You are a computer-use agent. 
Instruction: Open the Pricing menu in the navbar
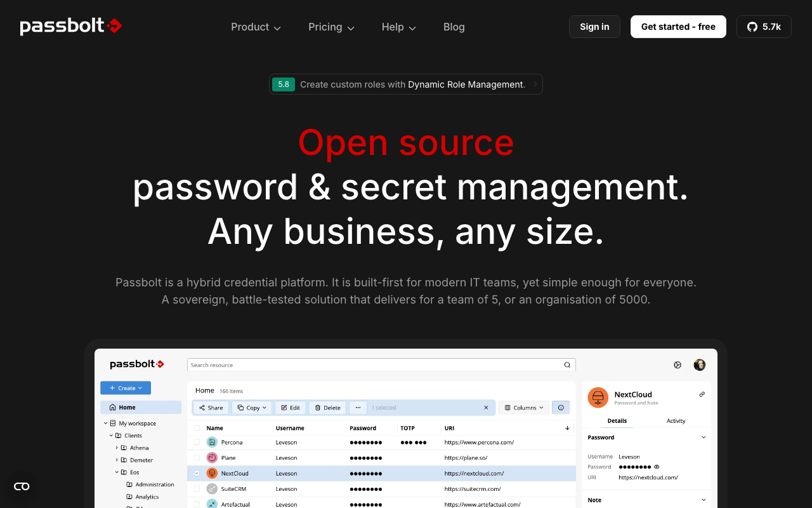[x=331, y=27]
